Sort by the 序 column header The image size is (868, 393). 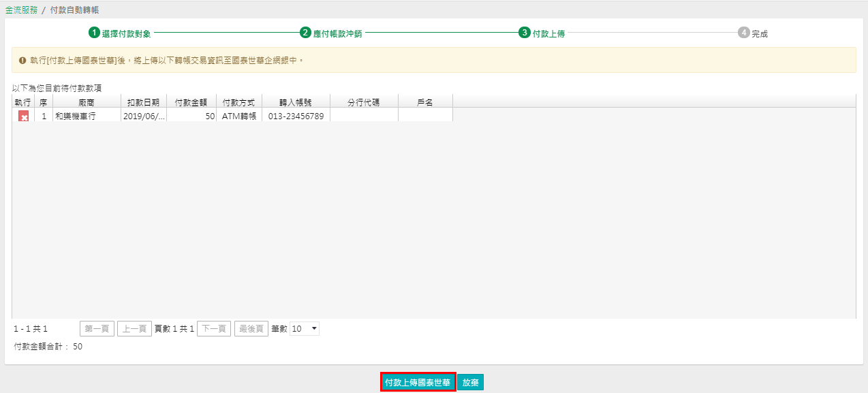[44, 101]
